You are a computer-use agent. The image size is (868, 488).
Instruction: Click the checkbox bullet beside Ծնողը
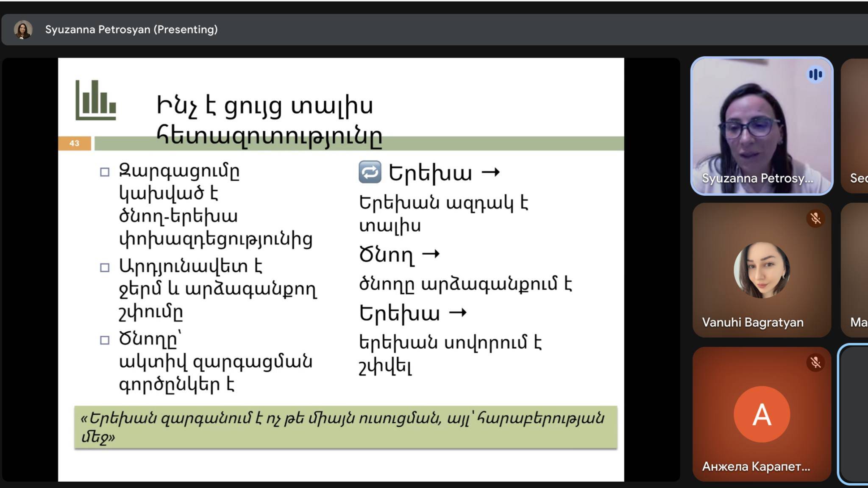tap(105, 340)
